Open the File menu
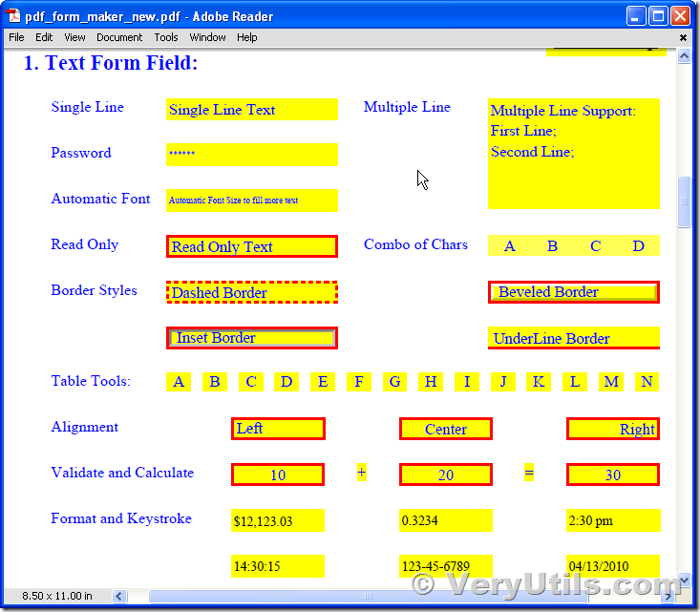 [16, 37]
